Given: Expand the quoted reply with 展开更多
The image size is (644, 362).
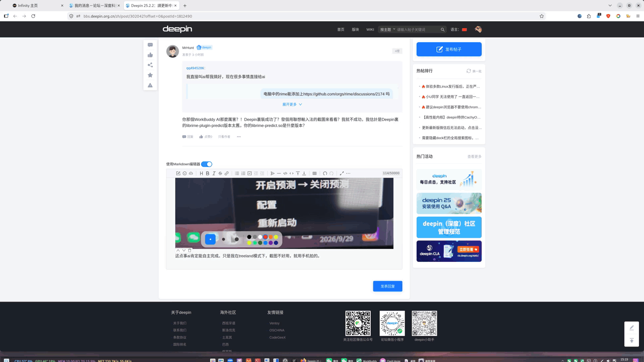Looking at the screenshot, I should [x=292, y=105].
